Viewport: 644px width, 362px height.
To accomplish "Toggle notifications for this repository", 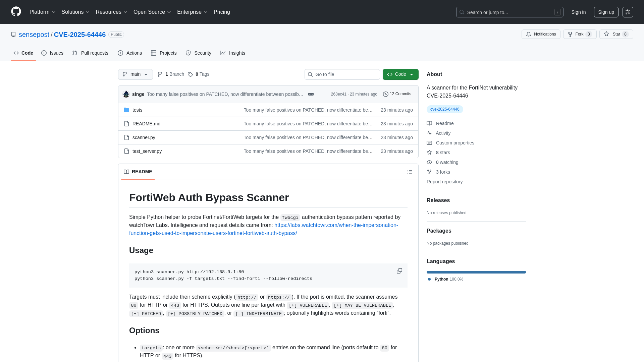I will [541, 34].
